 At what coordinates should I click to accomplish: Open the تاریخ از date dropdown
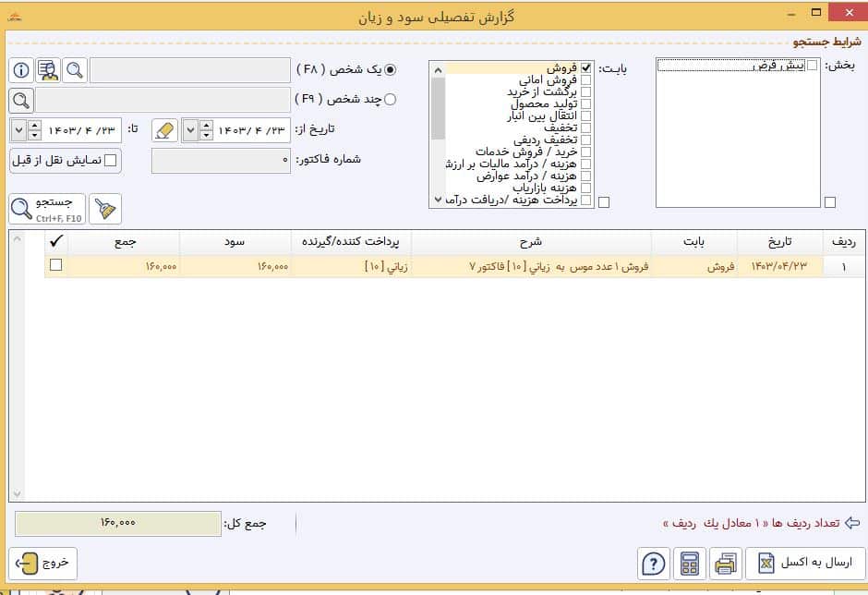click(x=190, y=131)
